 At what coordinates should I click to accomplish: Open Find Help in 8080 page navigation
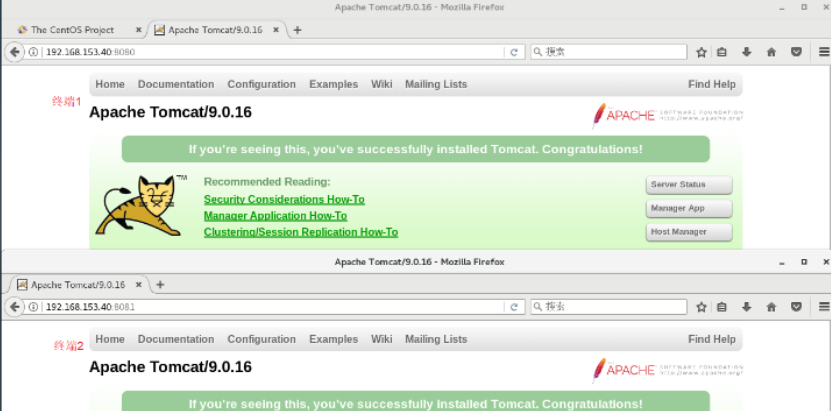click(712, 84)
